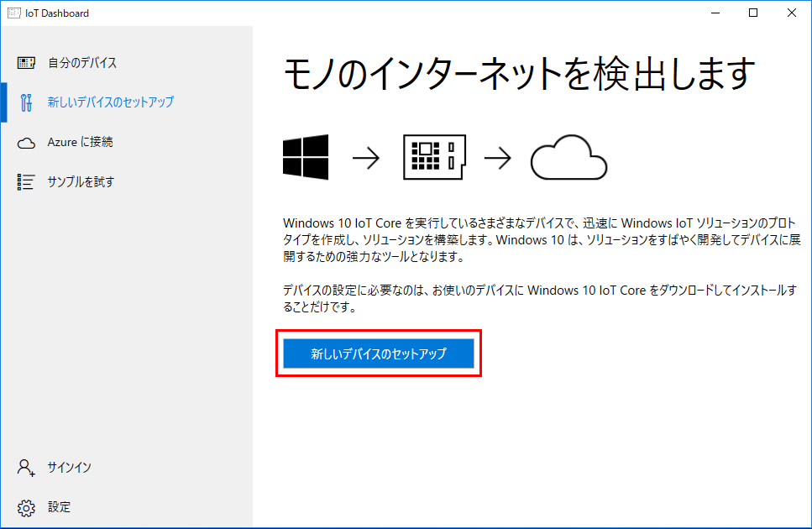Screen dimensions: 812x529
Task: Click the wrench icon for 新しいデバイスのセットアップ
Action: 26,102
